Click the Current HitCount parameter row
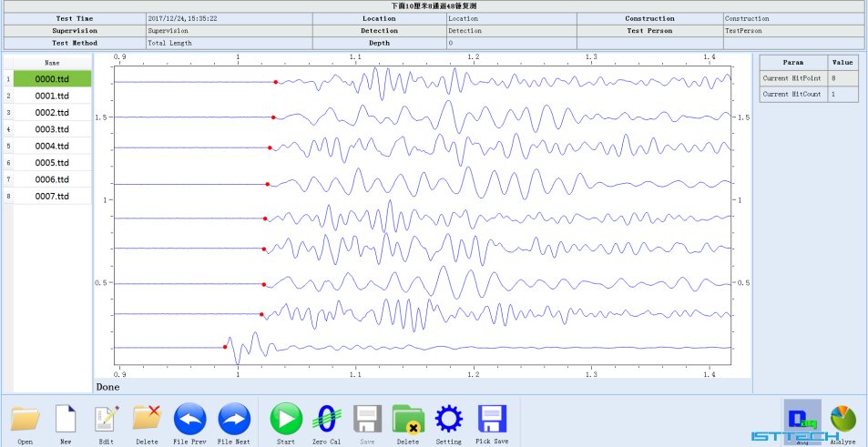The width and height of the screenshot is (868, 447). click(x=809, y=94)
